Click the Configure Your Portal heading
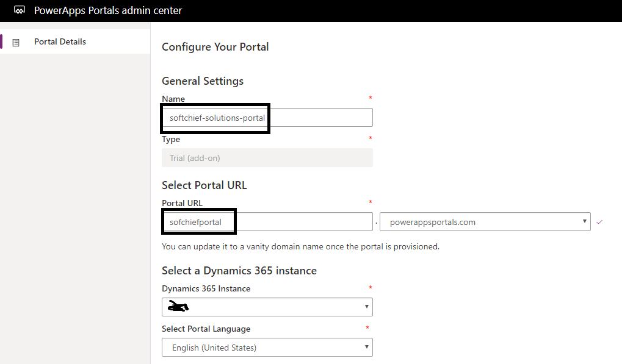The height and width of the screenshot is (364, 622). [215, 47]
